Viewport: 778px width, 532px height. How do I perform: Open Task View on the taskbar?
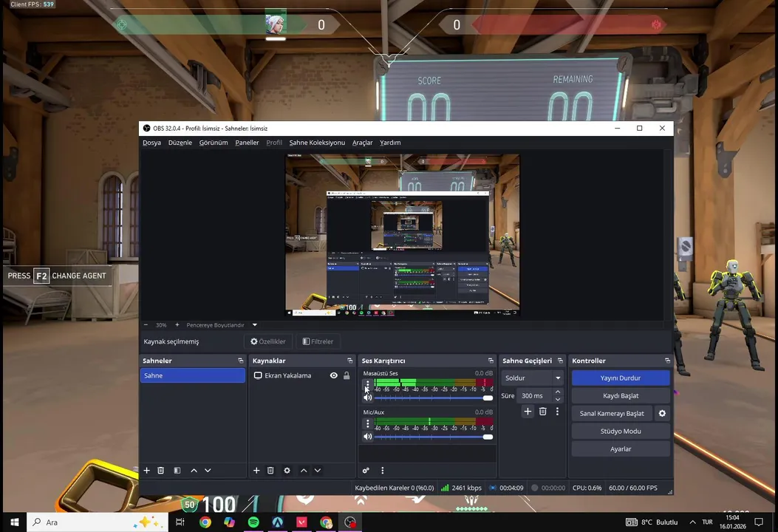[180, 522]
